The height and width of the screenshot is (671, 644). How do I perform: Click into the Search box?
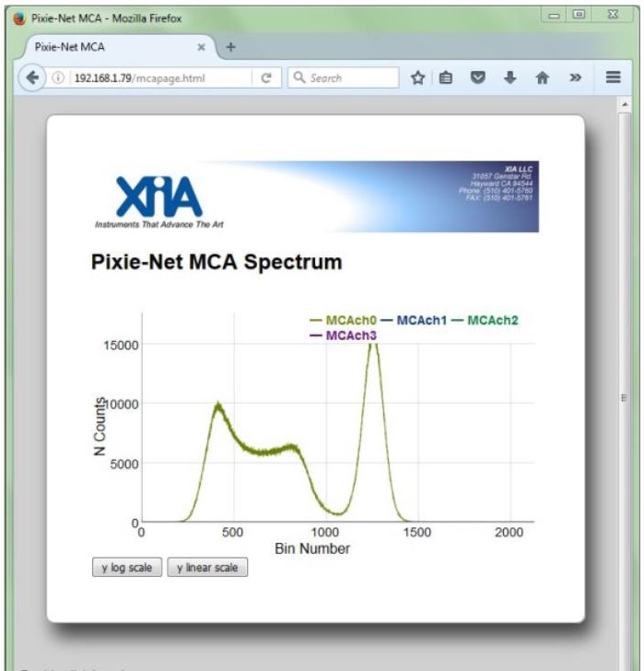point(344,77)
